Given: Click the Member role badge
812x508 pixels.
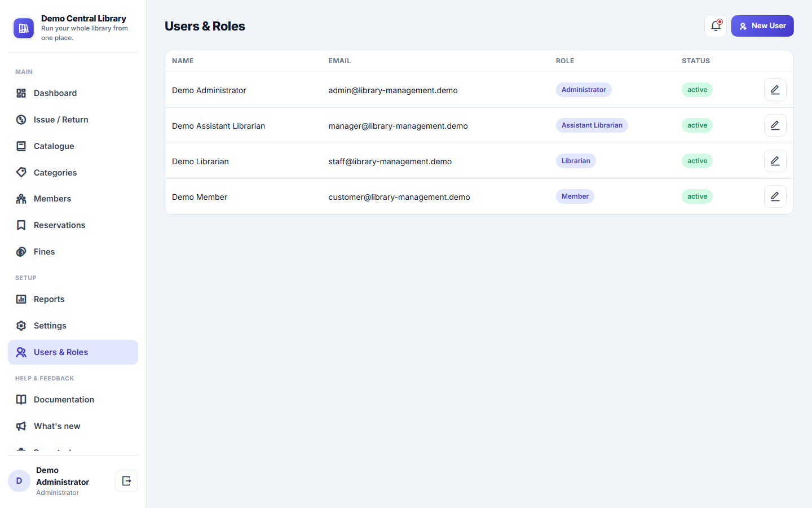Looking at the screenshot, I should click(x=575, y=196).
